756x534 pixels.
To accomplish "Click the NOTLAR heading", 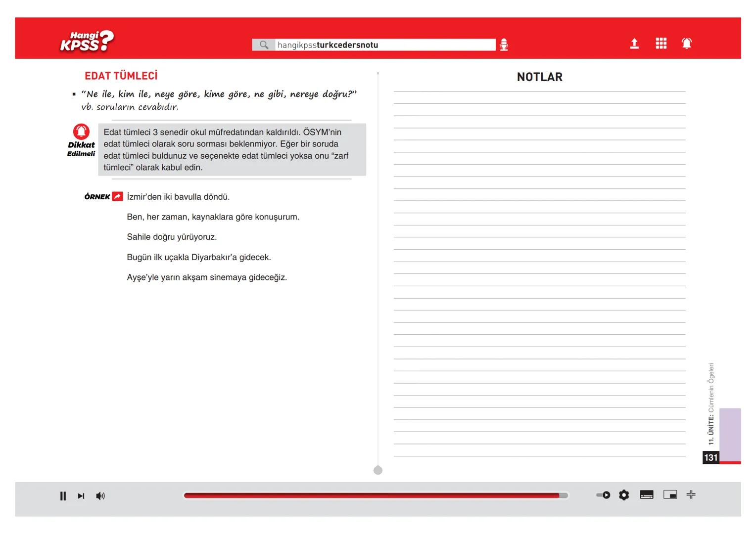I will [539, 77].
